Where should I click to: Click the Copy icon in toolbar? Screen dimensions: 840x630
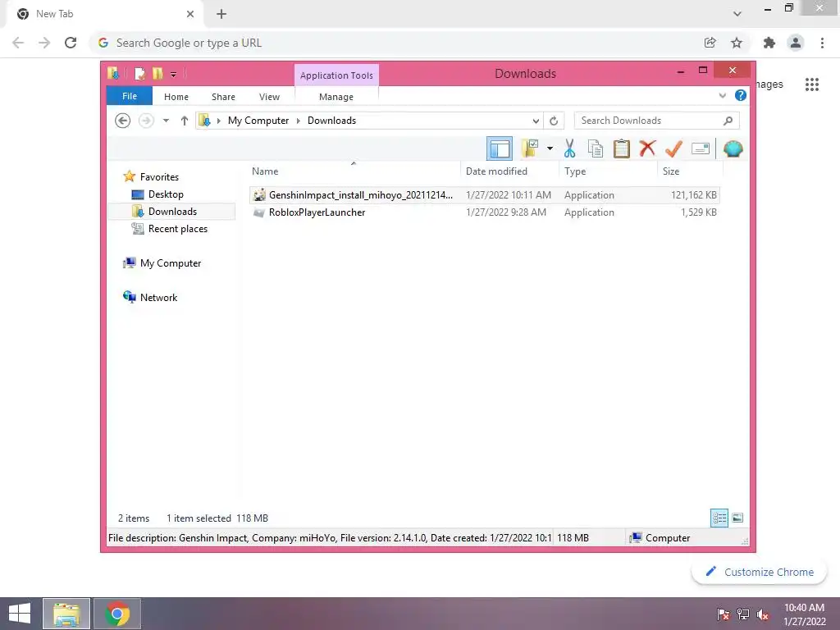(596, 148)
